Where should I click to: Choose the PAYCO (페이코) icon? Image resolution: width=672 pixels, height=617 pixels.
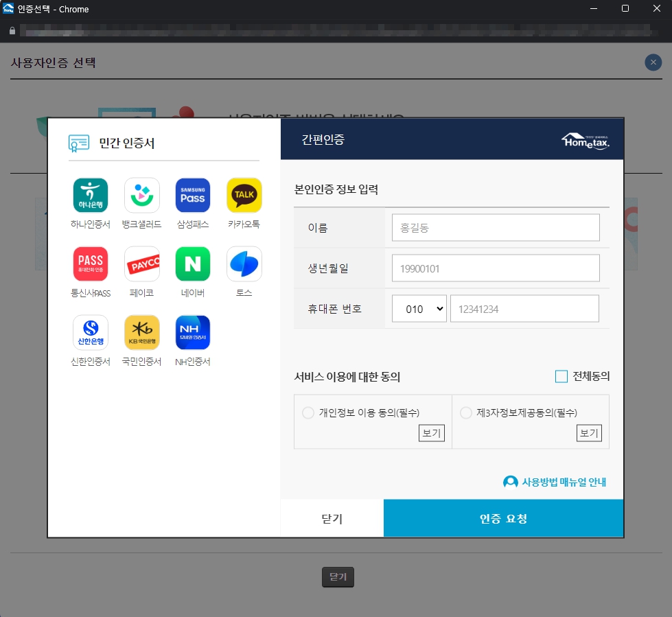[x=142, y=264]
